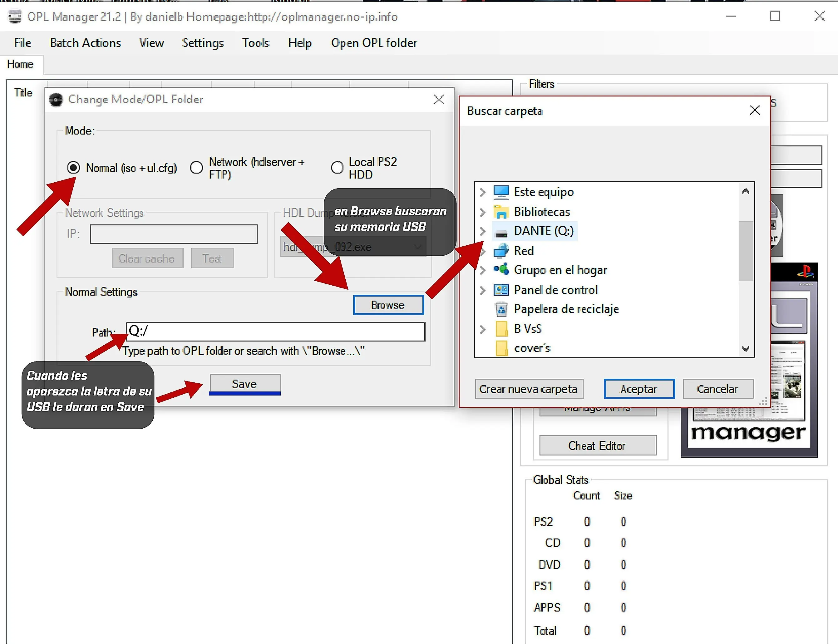Click the Total row label in Global Stats

pyautogui.click(x=545, y=631)
